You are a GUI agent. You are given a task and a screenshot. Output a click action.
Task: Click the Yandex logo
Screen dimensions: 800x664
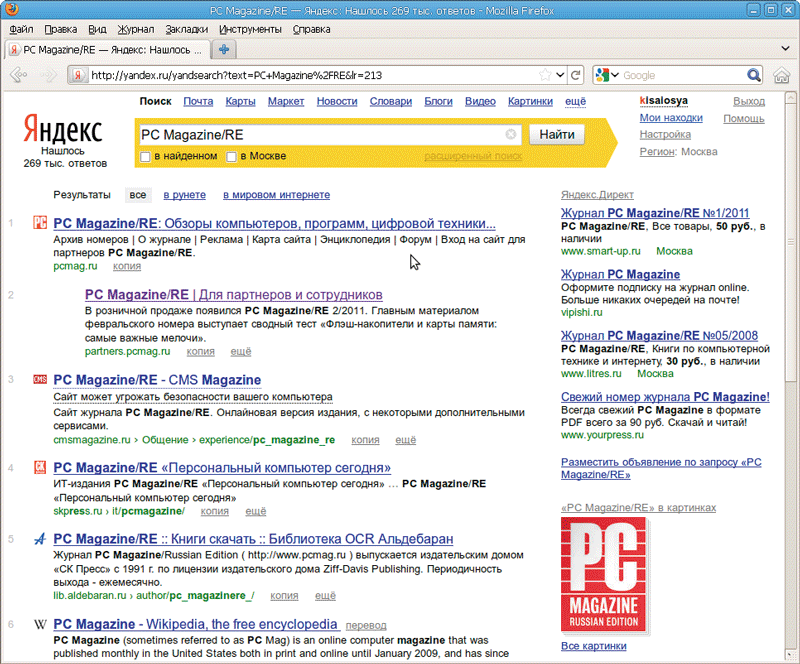(x=62, y=130)
